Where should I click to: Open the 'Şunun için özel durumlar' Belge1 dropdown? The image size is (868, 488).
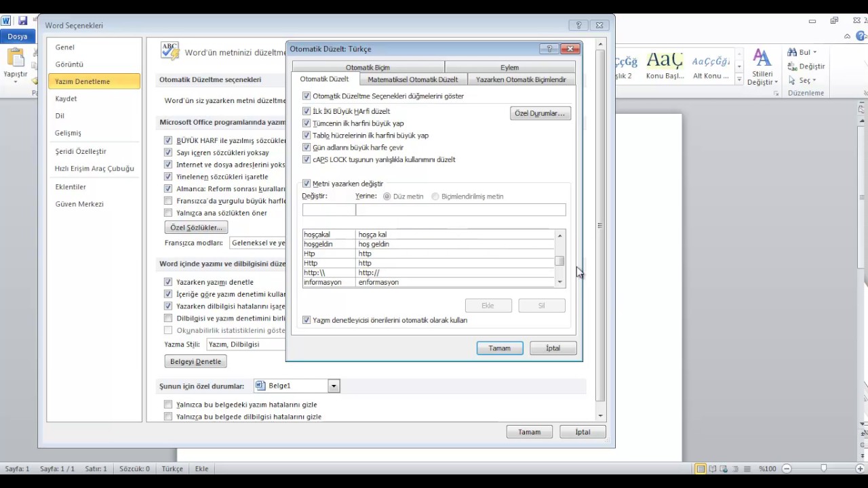click(333, 386)
